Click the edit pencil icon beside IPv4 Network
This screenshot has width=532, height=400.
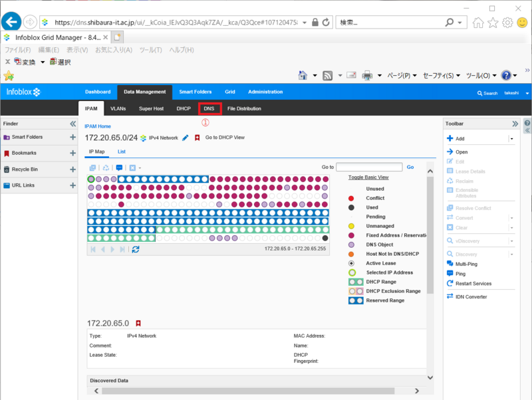point(186,138)
